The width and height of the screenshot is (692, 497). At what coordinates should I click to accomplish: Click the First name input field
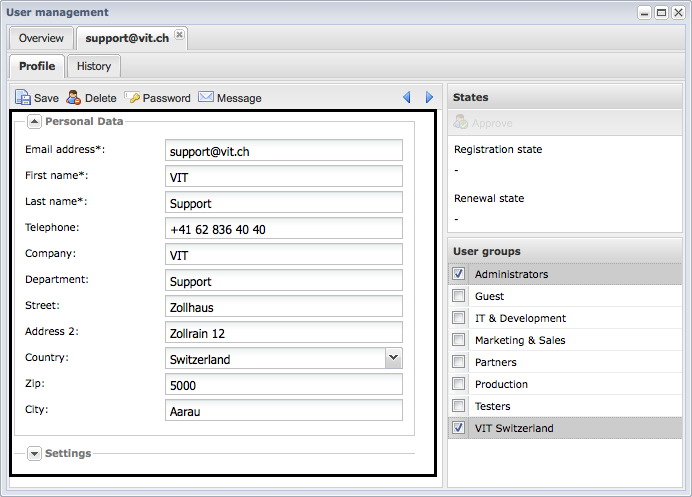coord(284,177)
